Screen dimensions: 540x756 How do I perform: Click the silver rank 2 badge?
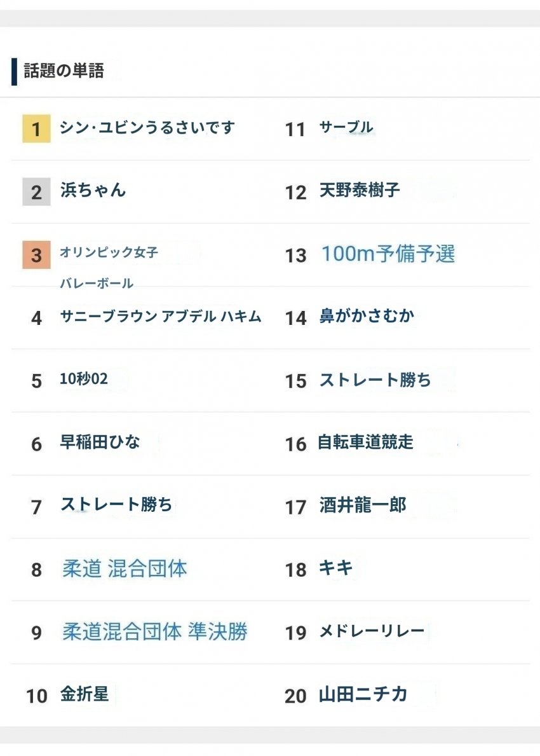pyautogui.click(x=37, y=192)
